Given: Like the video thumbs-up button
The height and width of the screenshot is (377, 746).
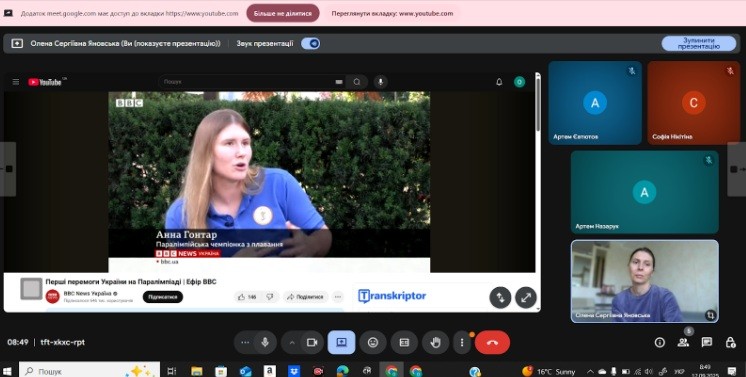Looking at the screenshot, I should click(247, 297).
